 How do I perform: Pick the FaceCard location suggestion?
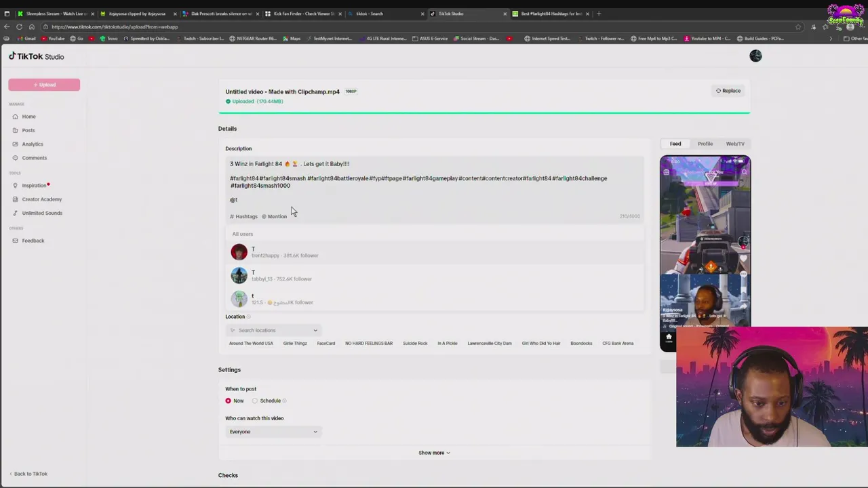(x=326, y=344)
